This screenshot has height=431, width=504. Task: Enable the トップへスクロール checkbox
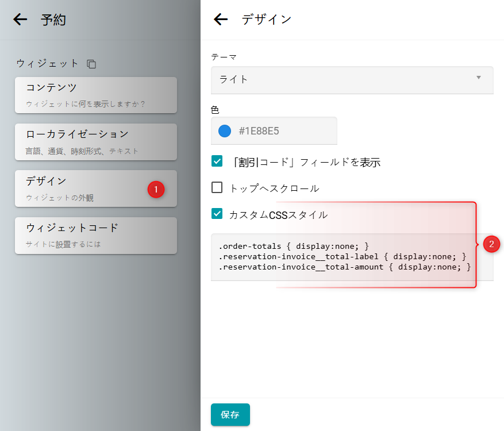(x=217, y=188)
